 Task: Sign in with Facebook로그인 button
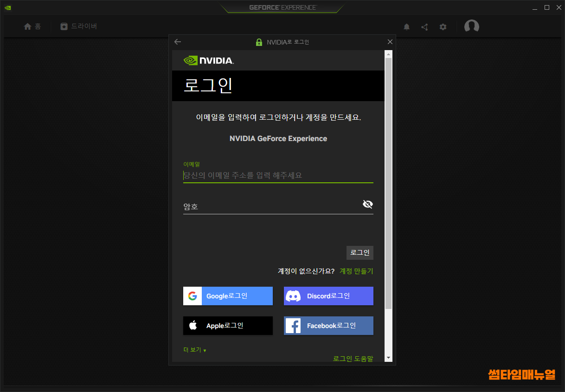pyautogui.click(x=328, y=326)
